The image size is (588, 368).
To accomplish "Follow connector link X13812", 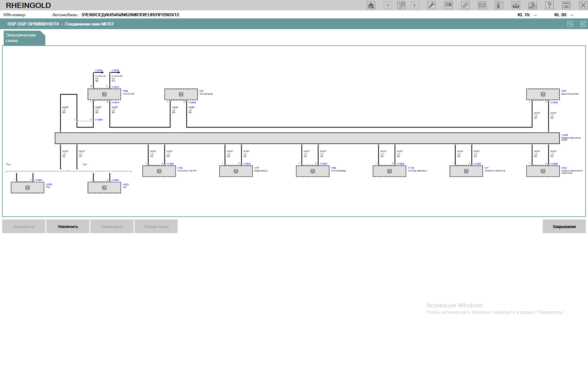I will point(115,87).
